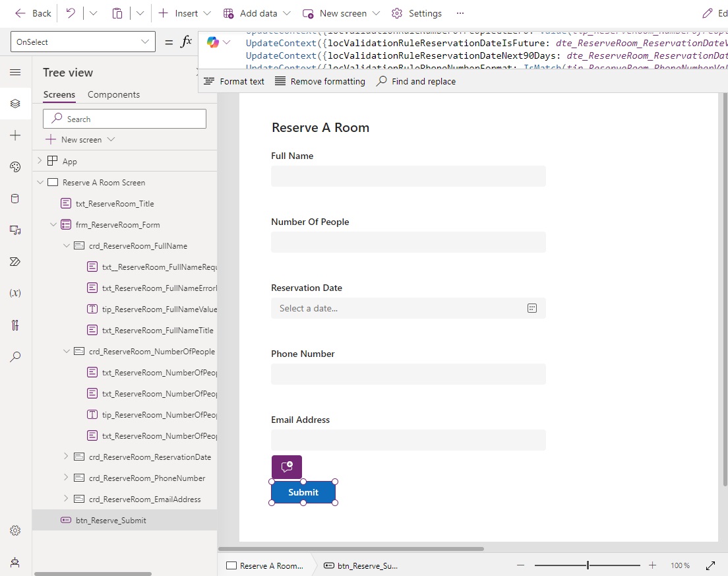Collapse the left rail with the hamburger icon
728x576 pixels.
[x=15, y=73]
